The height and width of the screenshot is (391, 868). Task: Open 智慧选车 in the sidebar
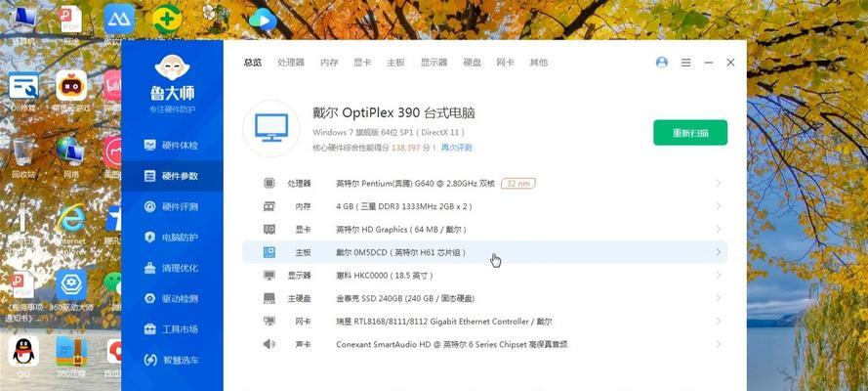[172, 360]
